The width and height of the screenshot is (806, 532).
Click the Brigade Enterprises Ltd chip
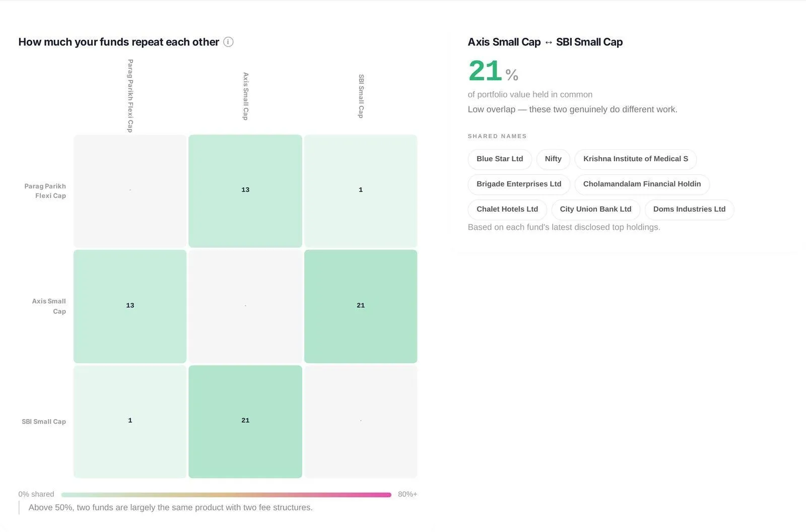pyautogui.click(x=519, y=184)
